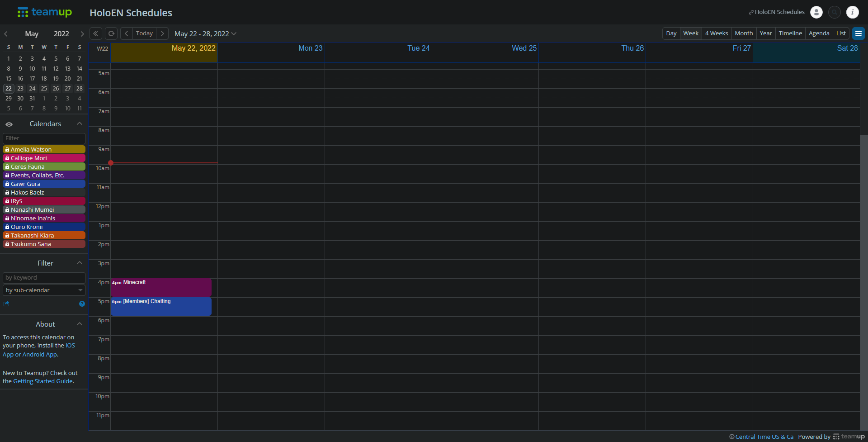Go to the previous week arrow
Image resolution: width=868 pixels, height=442 pixels.
pos(127,33)
